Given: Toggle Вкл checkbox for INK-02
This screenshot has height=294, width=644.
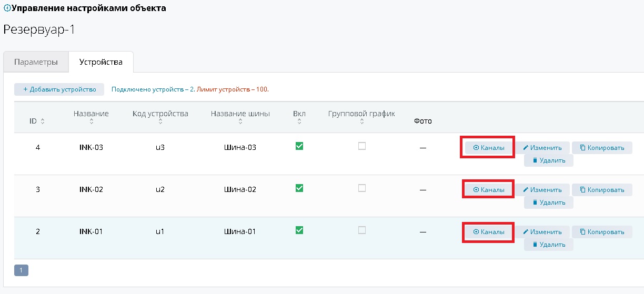Looking at the screenshot, I should coord(299,188).
